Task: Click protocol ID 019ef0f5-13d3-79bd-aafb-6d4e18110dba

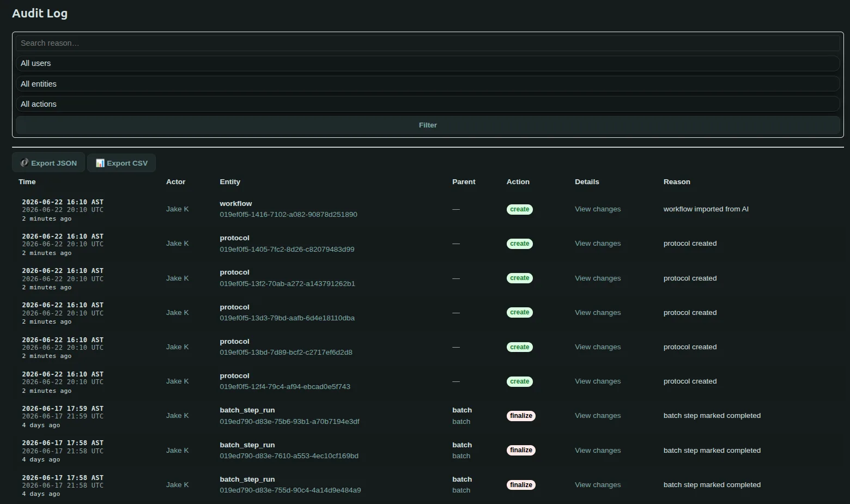Action: tap(287, 318)
